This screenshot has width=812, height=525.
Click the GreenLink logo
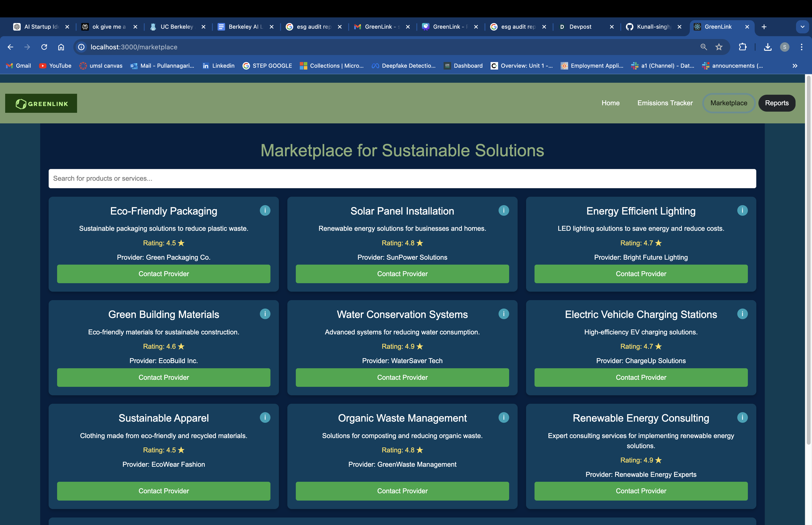pyautogui.click(x=41, y=103)
